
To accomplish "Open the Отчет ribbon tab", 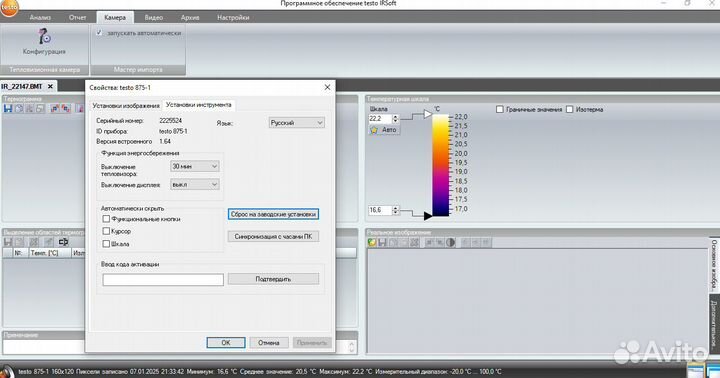I will 78,17.
